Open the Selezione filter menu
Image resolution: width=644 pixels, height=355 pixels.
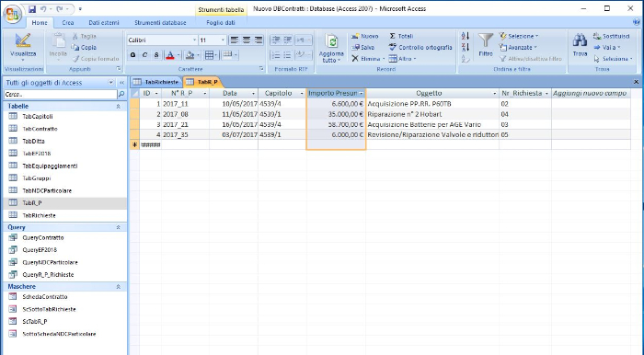pos(519,36)
